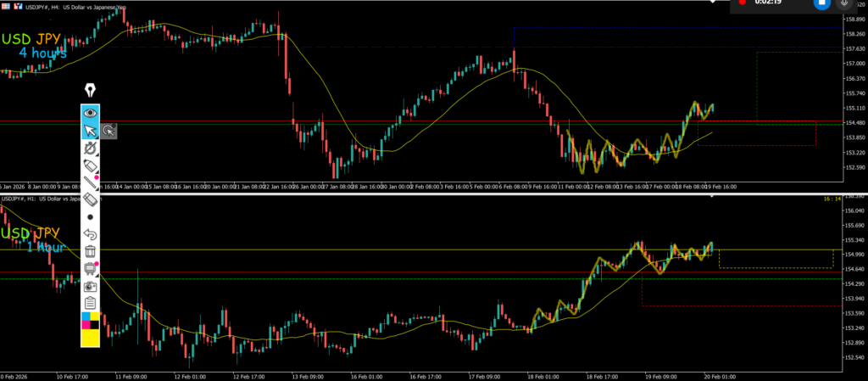Open the multicolor palette picker
Screen dimensions: 868x381
pyautogui.click(x=90, y=320)
